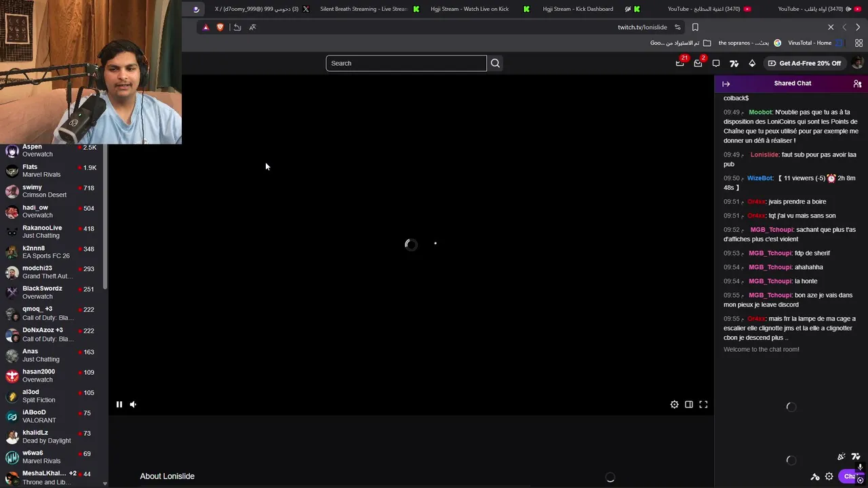Open w6wa6 Marvel Rivals channel
The height and width of the screenshot is (488, 868).
[x=53, y=457]
